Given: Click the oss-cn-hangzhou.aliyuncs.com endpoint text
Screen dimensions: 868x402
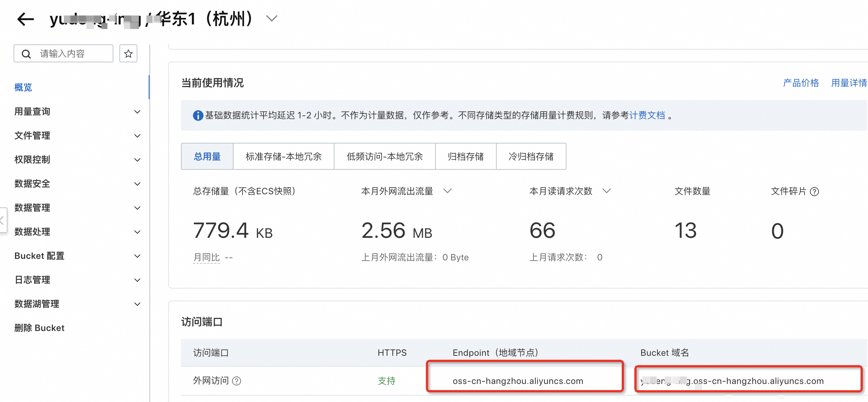Looking at the screenshot, I should [518, 381].
